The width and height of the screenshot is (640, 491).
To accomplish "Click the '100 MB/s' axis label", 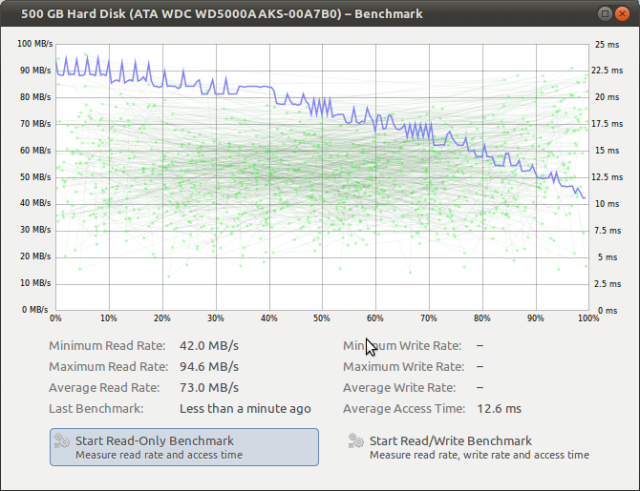I will [x=35, y=44].
